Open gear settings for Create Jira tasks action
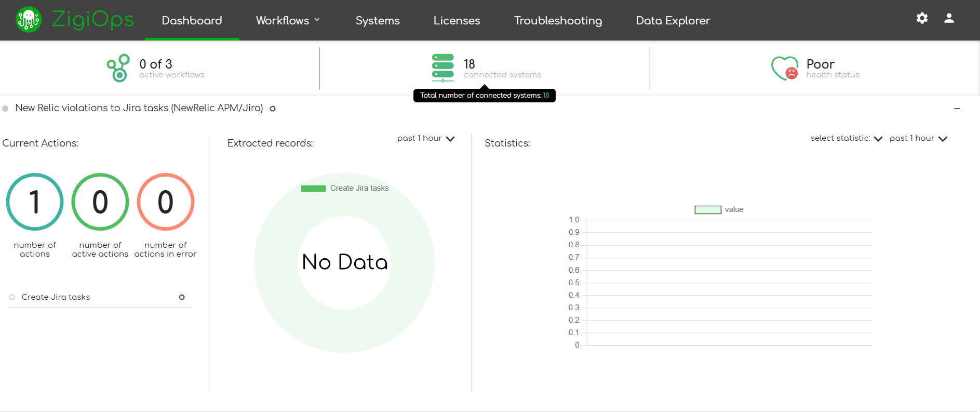 (x=182, y=297)
